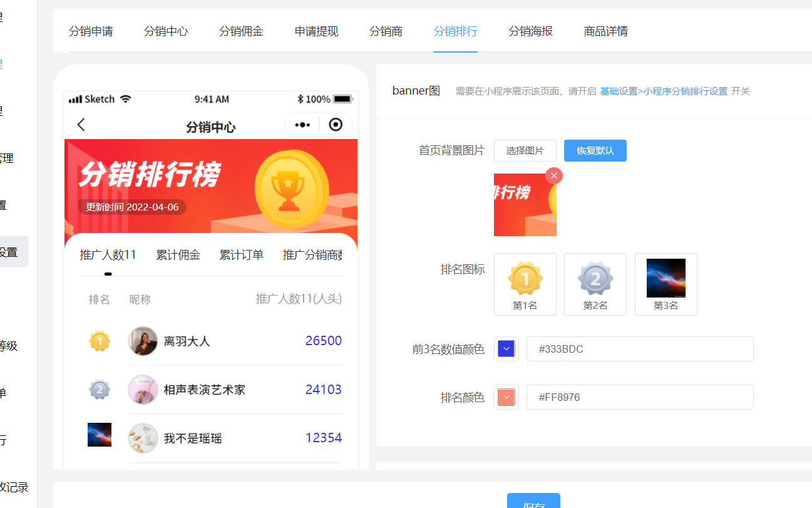The width and height of the screenshot is (812, 508).
Task: Click the phone preview back arrow
Action: coord(81,125)
